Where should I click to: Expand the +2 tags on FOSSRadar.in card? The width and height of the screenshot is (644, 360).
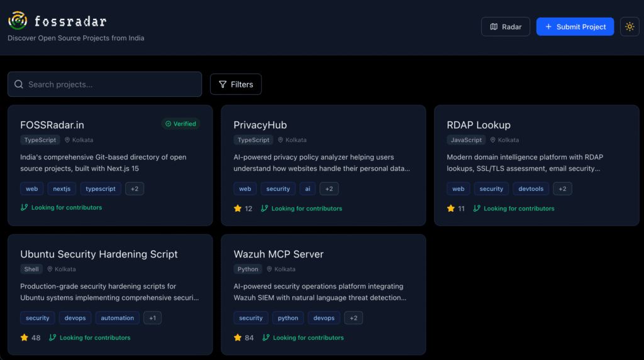pos(134,188)
